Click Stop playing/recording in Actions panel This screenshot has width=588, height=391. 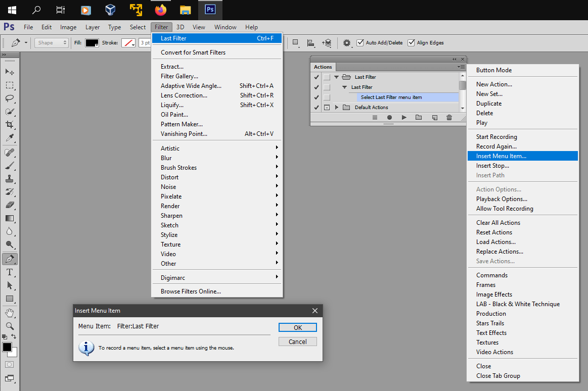point(375,118)
